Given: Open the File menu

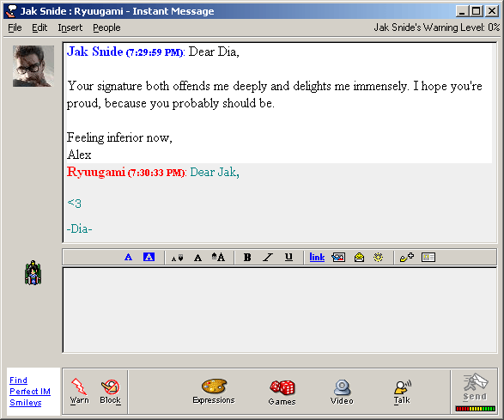Looking at the screenshot, I should [15, 28].
